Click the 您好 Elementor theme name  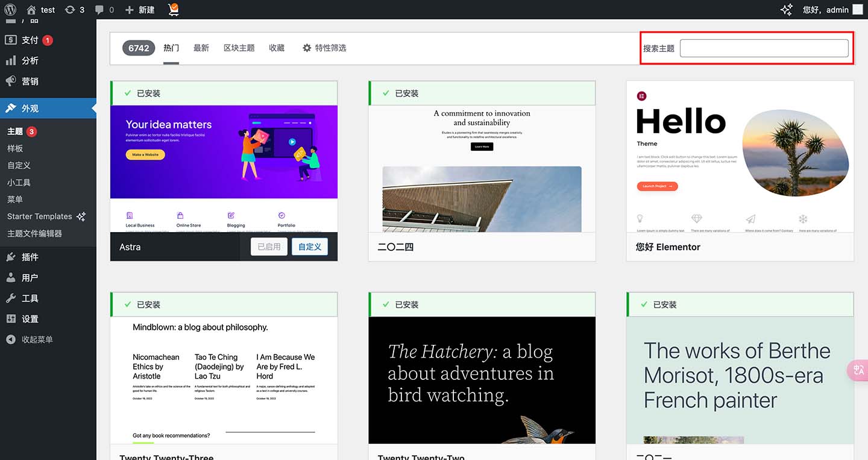tap(668, 247)
